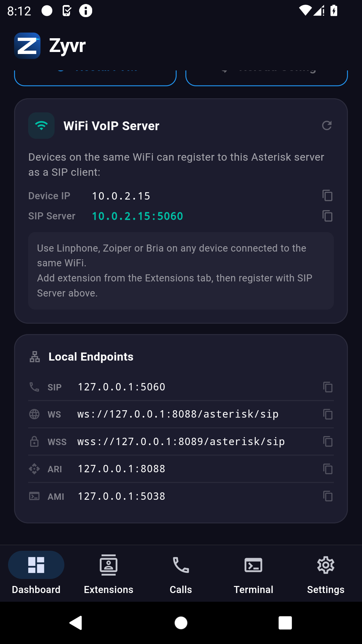The height and width of the screenshot is (644, 362).
Task: Copy the SIP Server address
Action: click(327, 216)
